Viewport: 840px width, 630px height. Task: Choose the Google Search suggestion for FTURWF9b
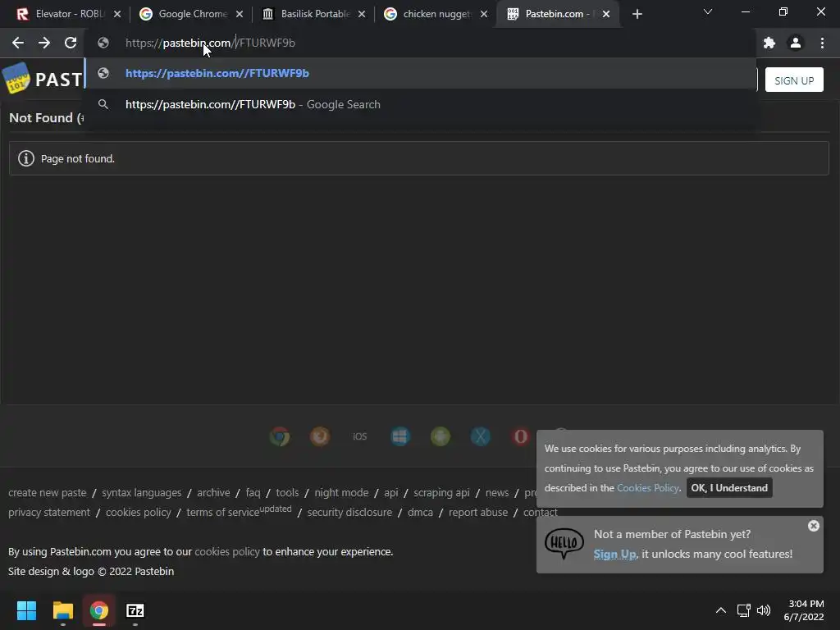click(x=421, y=104)
